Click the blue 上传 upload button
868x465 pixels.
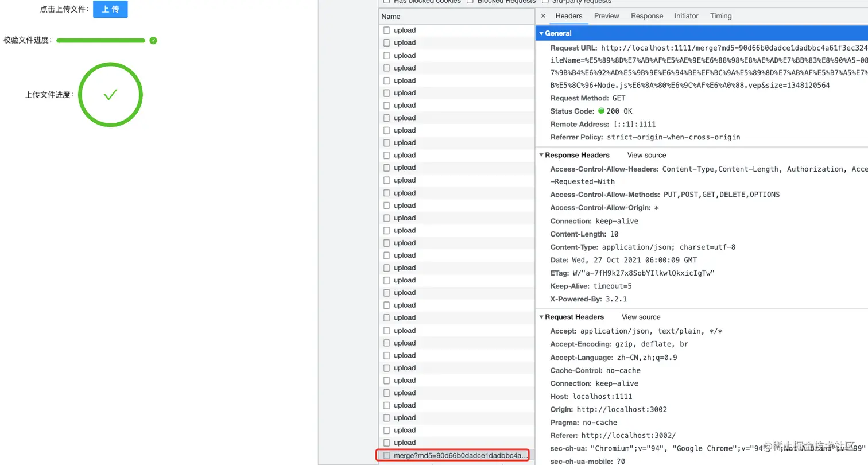tap(110, 10)
